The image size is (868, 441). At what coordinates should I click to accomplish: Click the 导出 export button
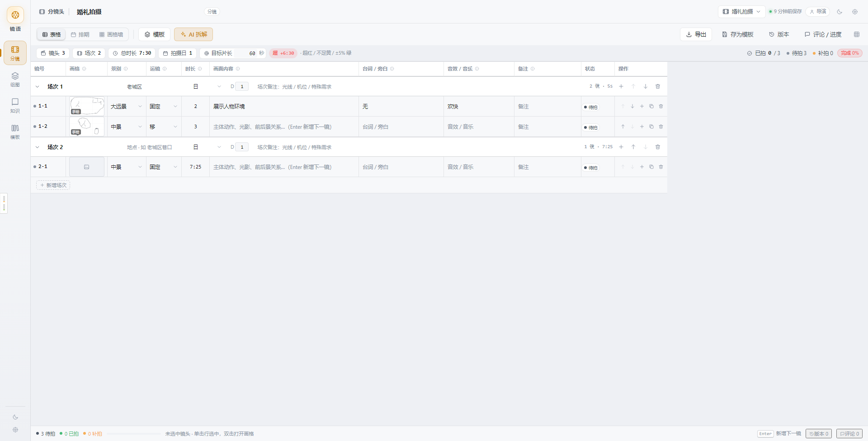click(696, 34)
